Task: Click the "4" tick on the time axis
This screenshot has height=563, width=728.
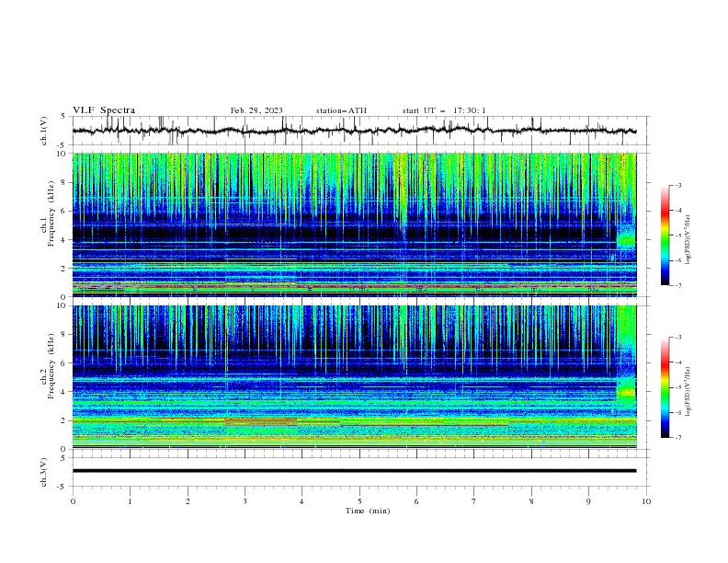Action: pos(301,501)
